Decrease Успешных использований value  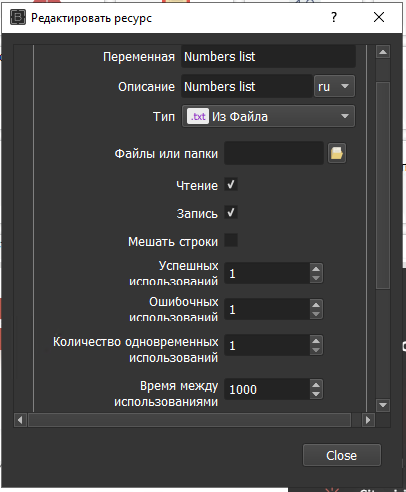click(316, 278)
